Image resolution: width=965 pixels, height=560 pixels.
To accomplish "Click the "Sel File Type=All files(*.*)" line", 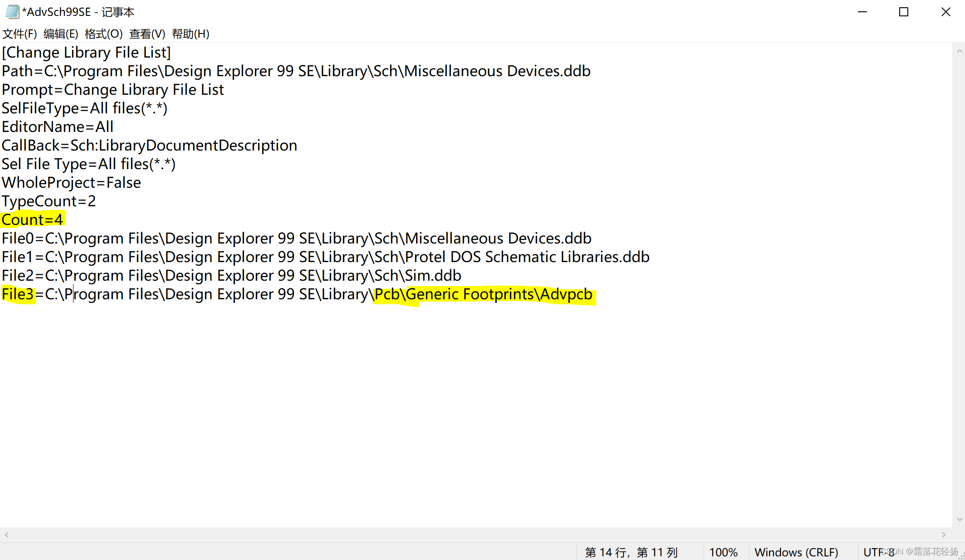I will pyautogui.click(x=88, y=164).
